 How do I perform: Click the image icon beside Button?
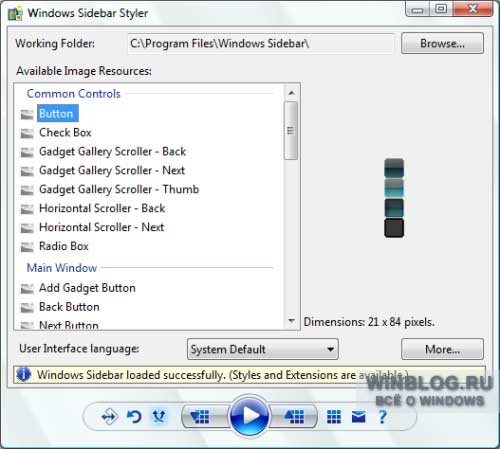pyautogui.click(x=27, y=114)
